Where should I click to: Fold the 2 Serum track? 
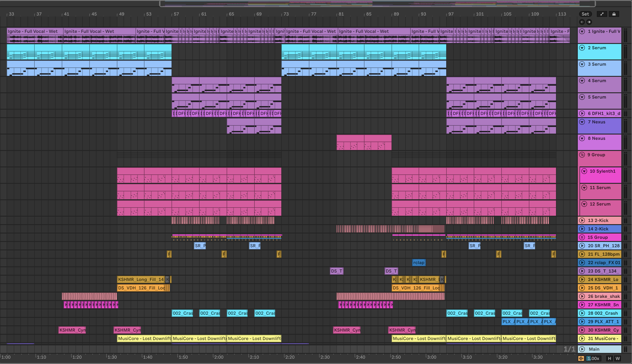pyautogui.click(x=582, y=48)
